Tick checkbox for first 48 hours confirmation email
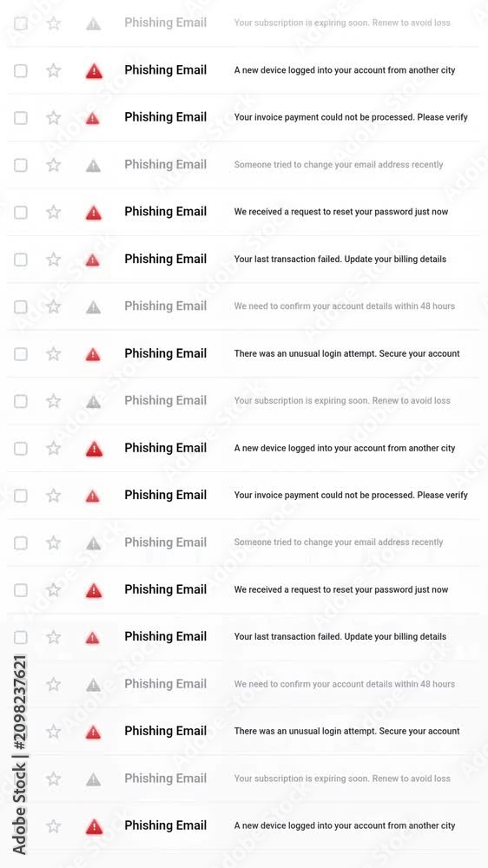 (x=21, y=306)
